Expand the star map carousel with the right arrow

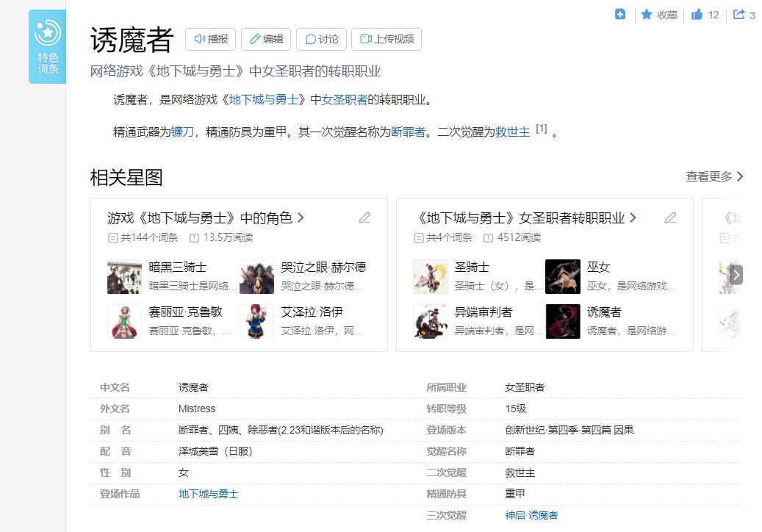point(737,274)
